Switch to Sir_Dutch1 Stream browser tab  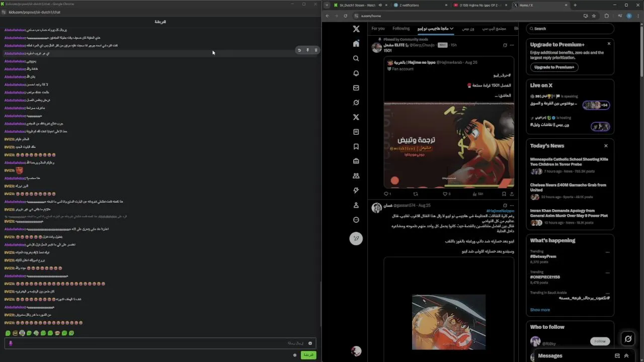coord(357,5)
